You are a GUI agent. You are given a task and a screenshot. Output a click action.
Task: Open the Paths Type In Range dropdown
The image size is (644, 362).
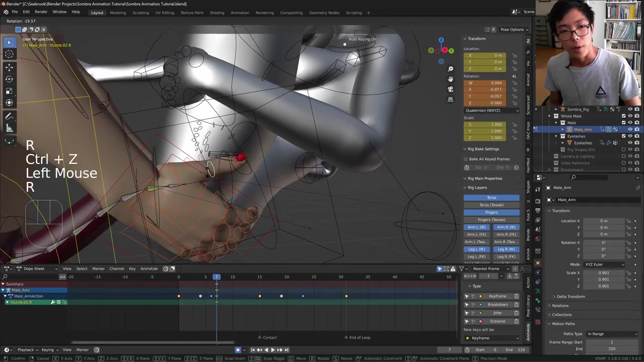click(612, 334)
